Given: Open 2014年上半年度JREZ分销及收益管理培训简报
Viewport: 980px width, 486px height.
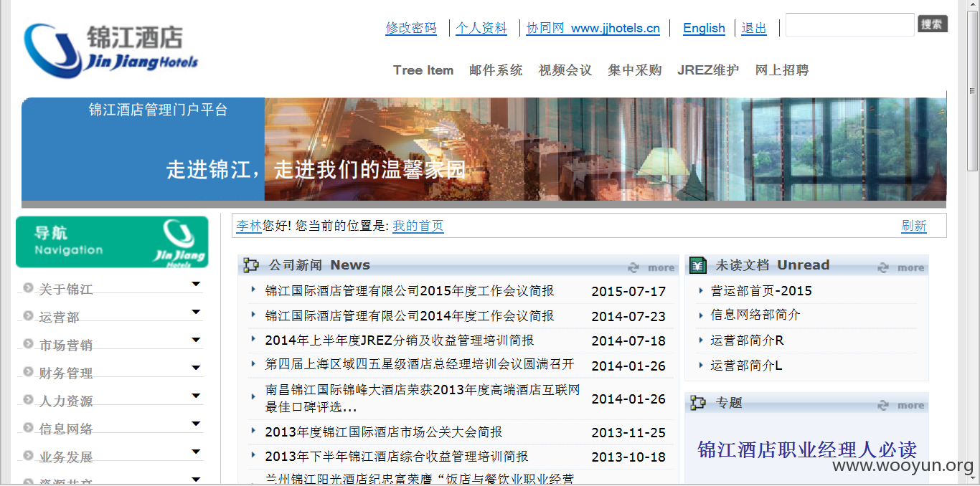Looking at the screenshot, I should (400, 340).
